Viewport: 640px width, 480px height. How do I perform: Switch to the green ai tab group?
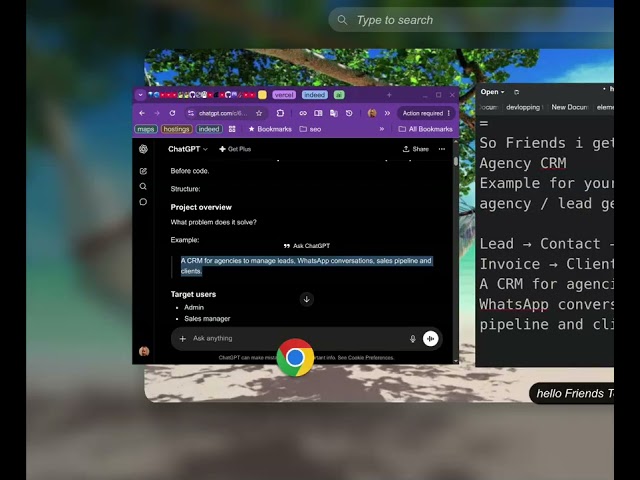click(x=339, y=95)
